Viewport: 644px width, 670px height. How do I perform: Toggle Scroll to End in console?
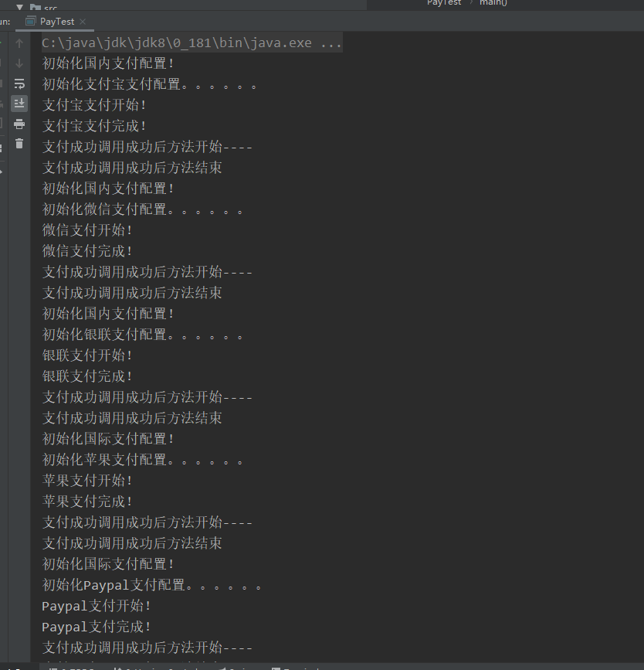pos(19,104)
